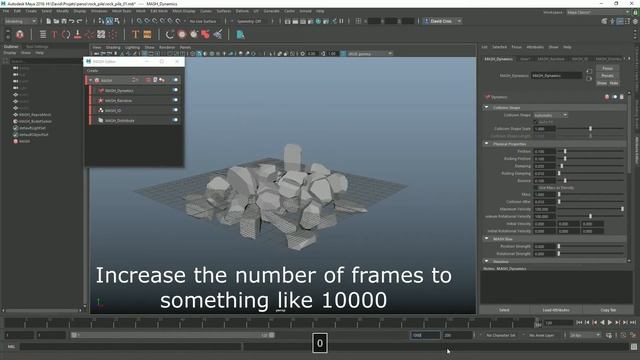Toggle the MASH1 network enable switch
Viewport: 640px width, 360px height.
click(176, 80)
